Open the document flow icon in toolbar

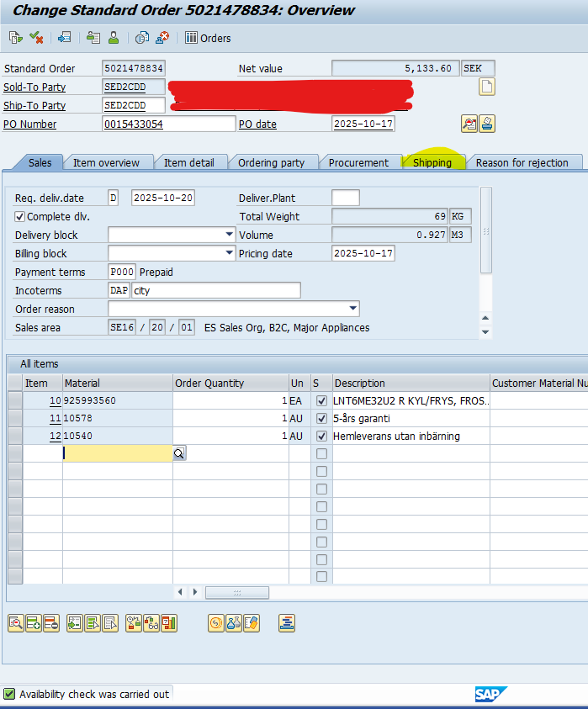tap(15, 38)
